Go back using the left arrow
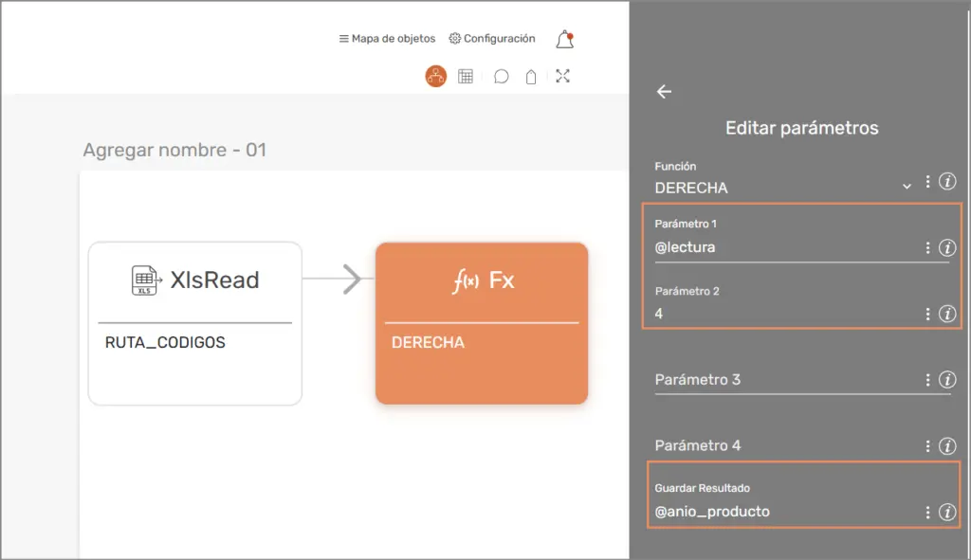The height and width of the screenshot is (560, 971). (x=664, y=92)
